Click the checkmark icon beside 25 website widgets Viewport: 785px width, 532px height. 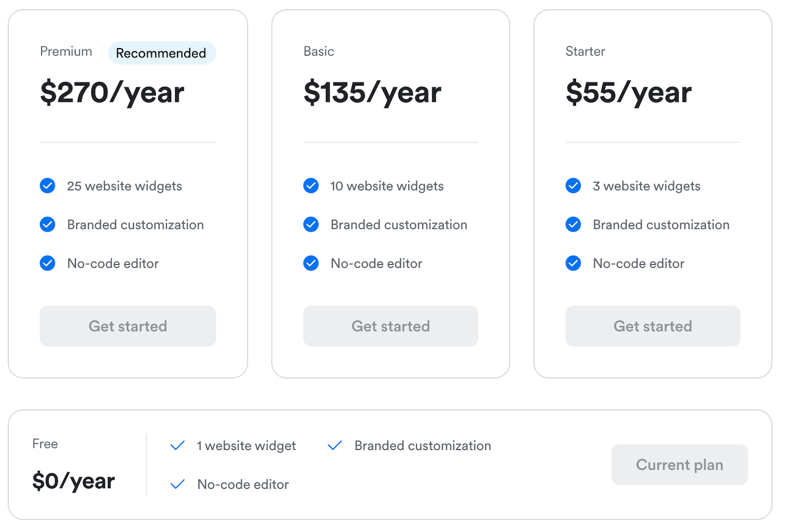tap(47, 186)
